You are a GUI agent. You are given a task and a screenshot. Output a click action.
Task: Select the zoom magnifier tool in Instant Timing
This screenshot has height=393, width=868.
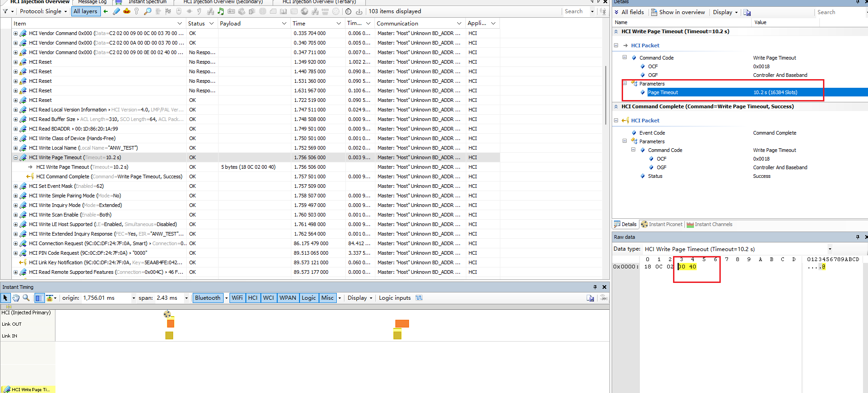point(26,298)
